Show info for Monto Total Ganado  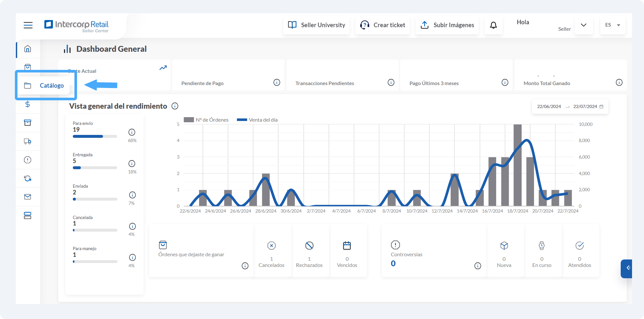click(619, 82)
